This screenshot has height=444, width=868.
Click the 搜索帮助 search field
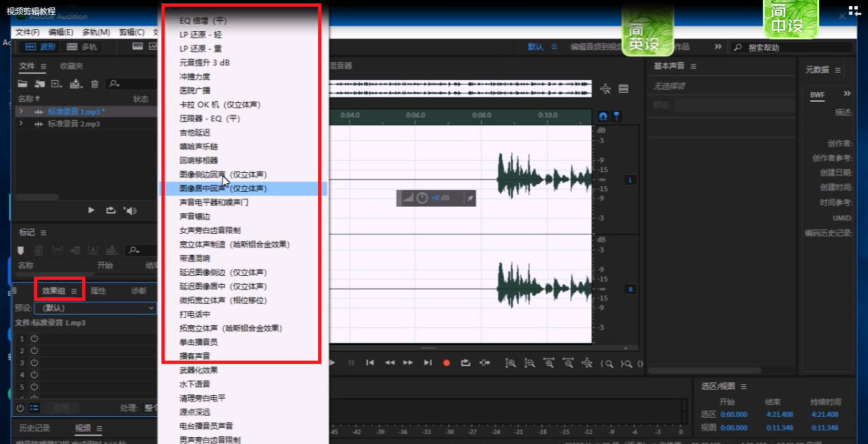point(791,47)
